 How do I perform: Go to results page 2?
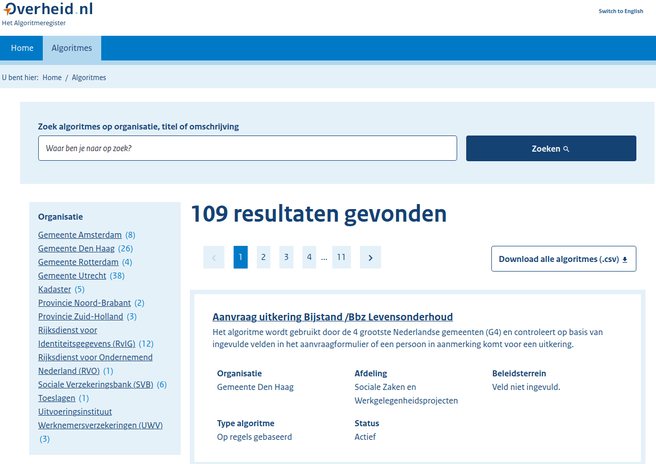pos(263,258)
